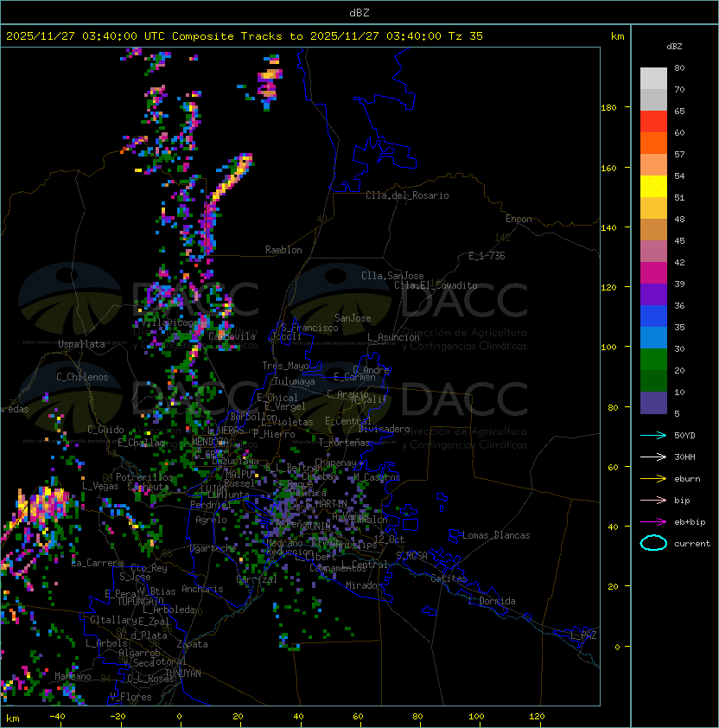Click the 'dBZ' heading above color scale

pos(674,47)
